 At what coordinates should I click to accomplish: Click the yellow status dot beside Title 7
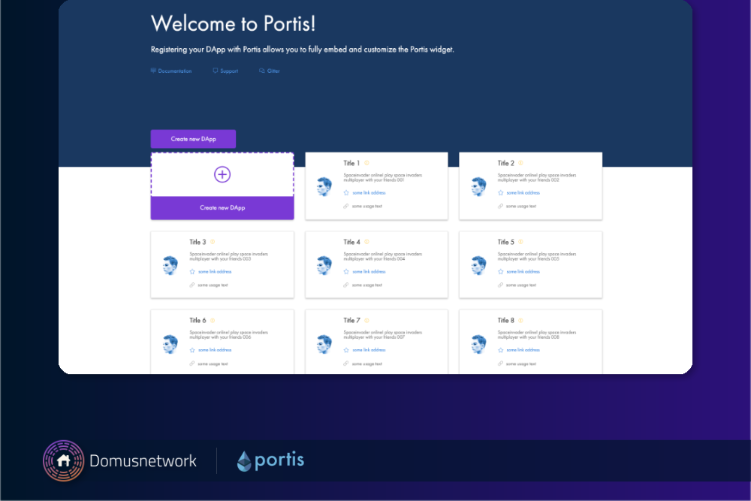[x=367, y=320]
